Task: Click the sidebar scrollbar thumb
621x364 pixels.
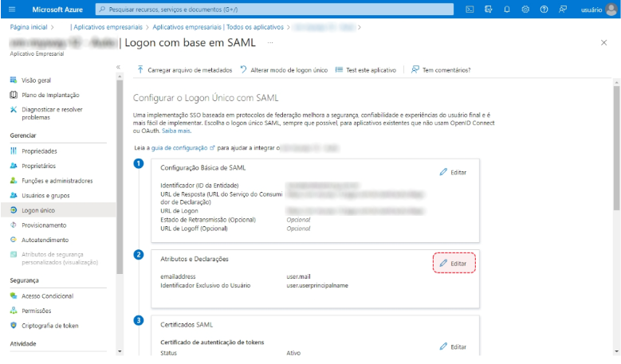Action: (x=120, y=177)
